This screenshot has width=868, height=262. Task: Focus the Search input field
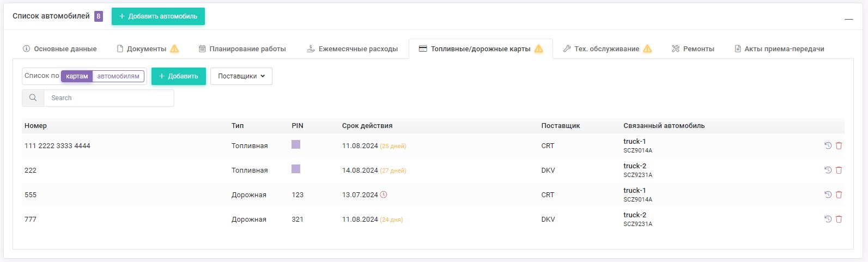(x=109, y=98)
